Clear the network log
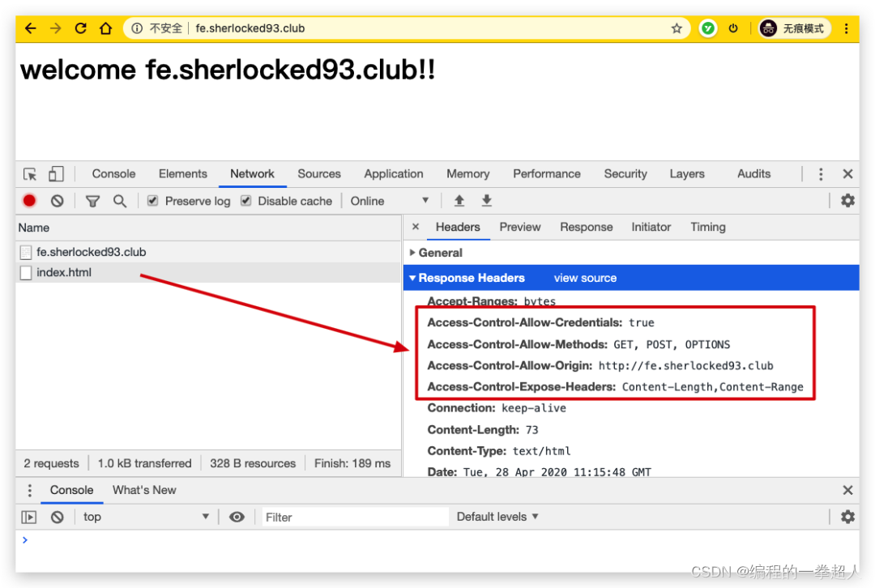Image resolution: width=875 pixels, height=588 pixels. coord(57,201)
